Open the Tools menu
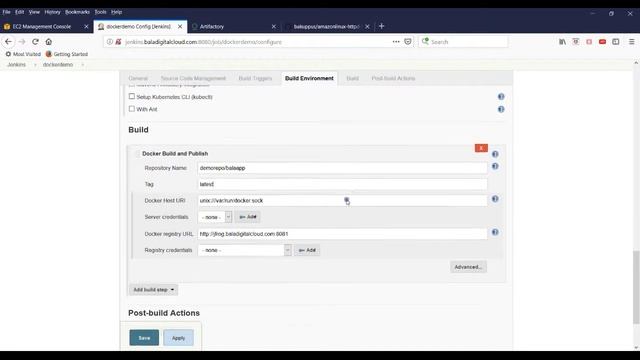640x360 pixels. coord(100,12)
